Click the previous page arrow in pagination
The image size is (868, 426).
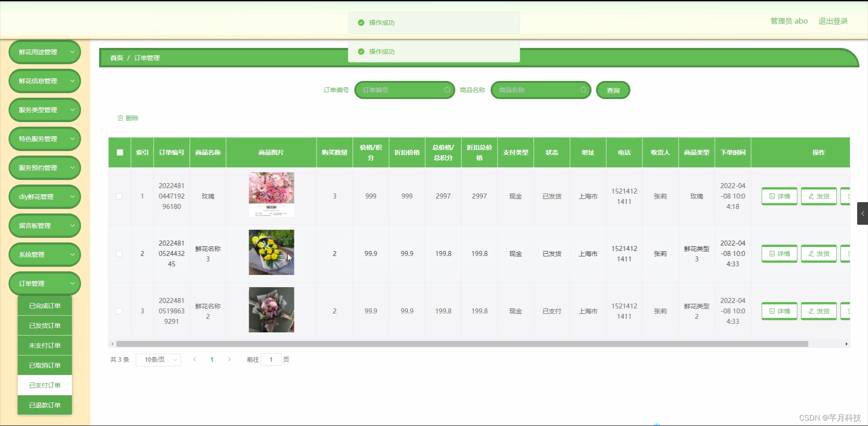click(x=194, y=360)
